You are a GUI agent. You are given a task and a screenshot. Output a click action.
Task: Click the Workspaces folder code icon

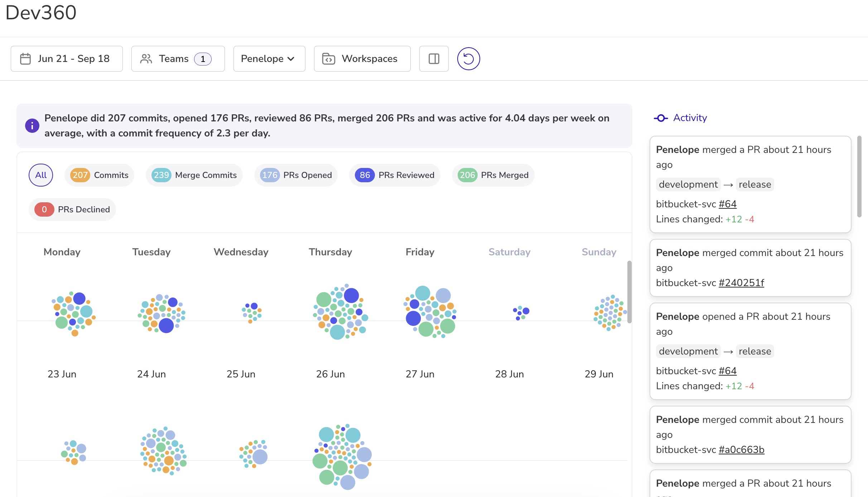328,59
